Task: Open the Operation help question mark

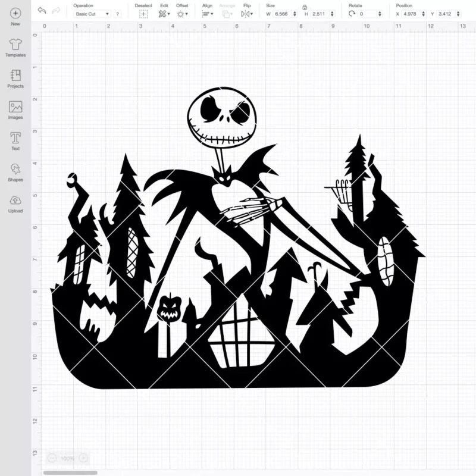Action: pyautogui.click(x=117, y=14)
